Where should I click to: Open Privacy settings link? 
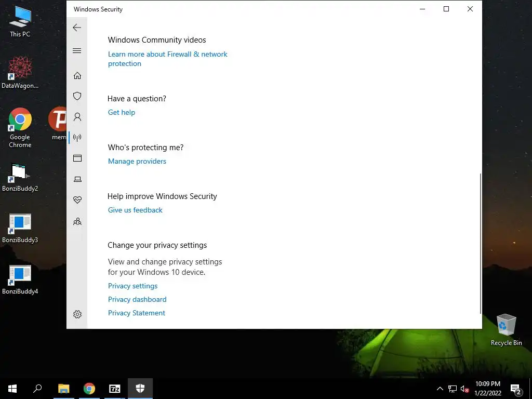click(132, 286)
